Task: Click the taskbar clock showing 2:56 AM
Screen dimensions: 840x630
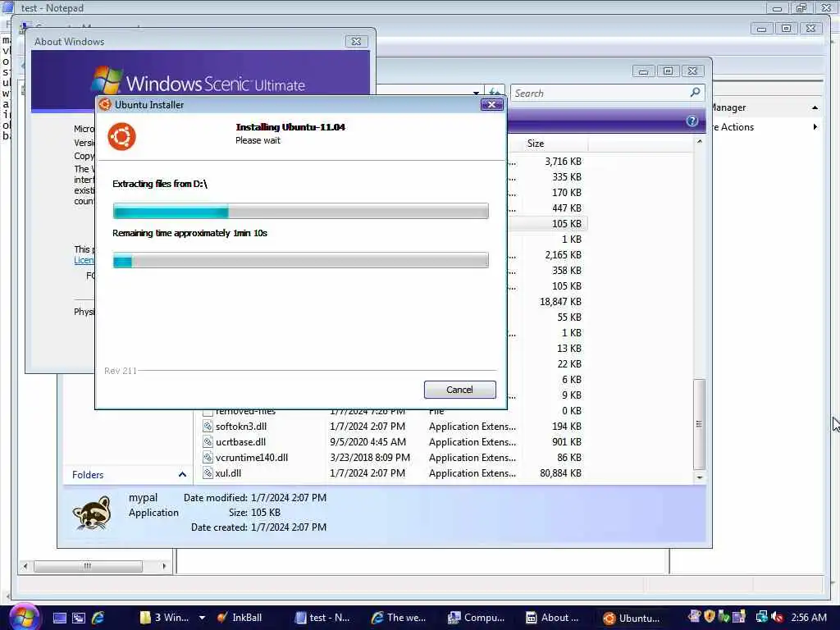Action: (809, 618)
